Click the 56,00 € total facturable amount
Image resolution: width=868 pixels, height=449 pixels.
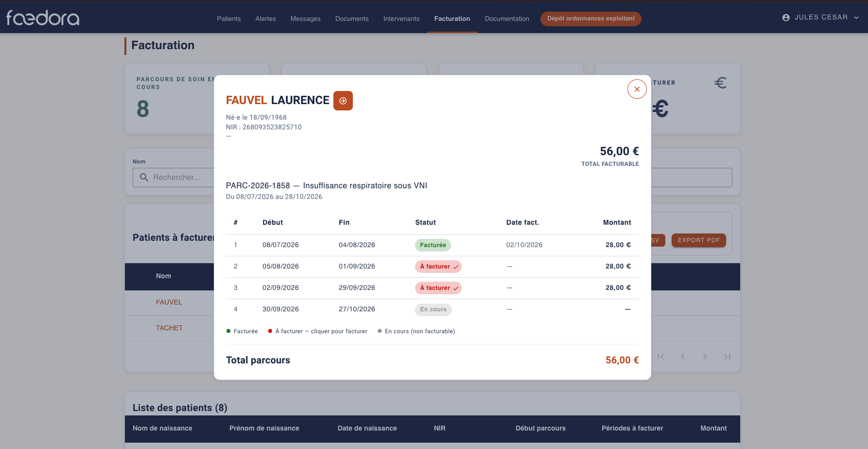coord(619,151)
